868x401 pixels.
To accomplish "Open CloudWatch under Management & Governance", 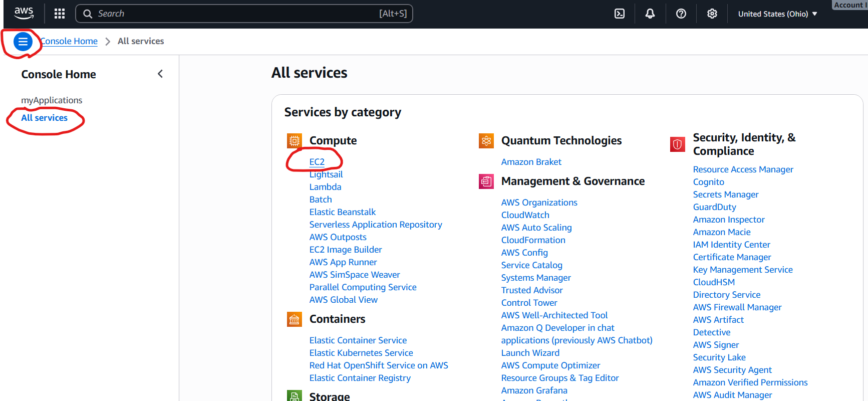I will tap(525, 215).
